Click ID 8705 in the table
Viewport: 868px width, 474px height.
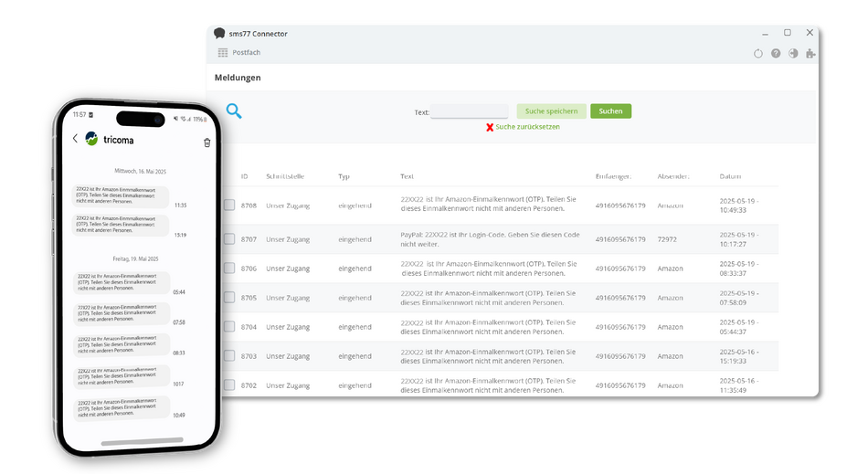[249, 298]
